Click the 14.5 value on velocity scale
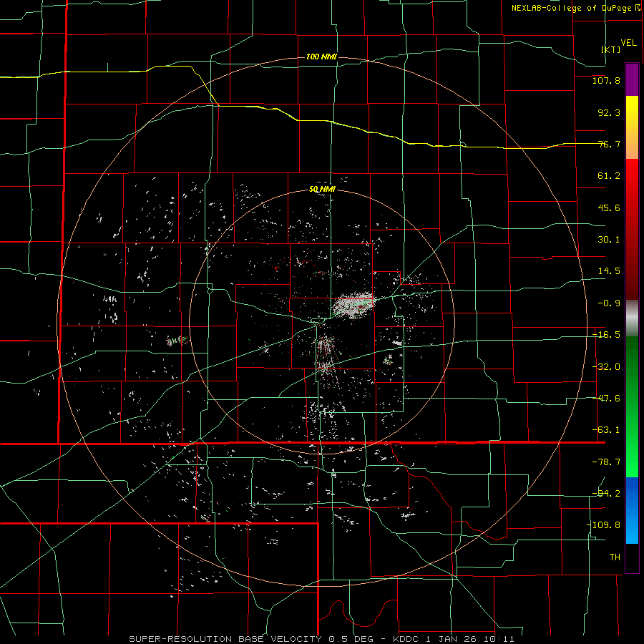 pos(609,271)
